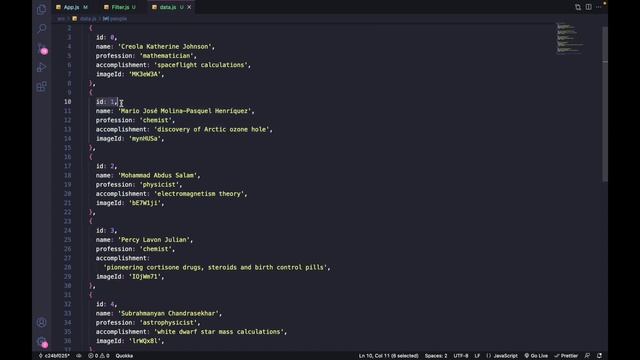Click the string 'astrophysicist'
The width and height of the screenshot is (640, 360).
point(168,322)
